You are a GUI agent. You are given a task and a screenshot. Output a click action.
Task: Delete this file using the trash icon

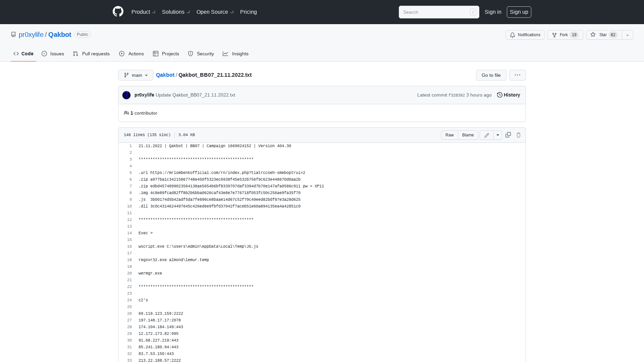tap(519, 135)
